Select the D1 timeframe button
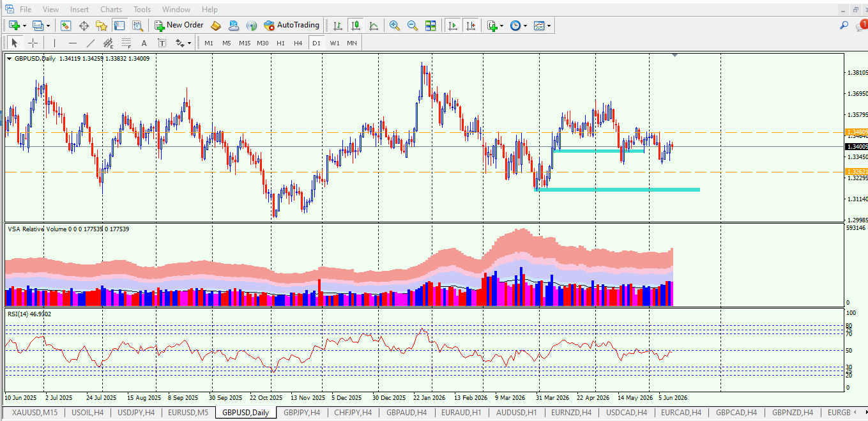This screenshot has width=868, height=421. tap(316, 43)
